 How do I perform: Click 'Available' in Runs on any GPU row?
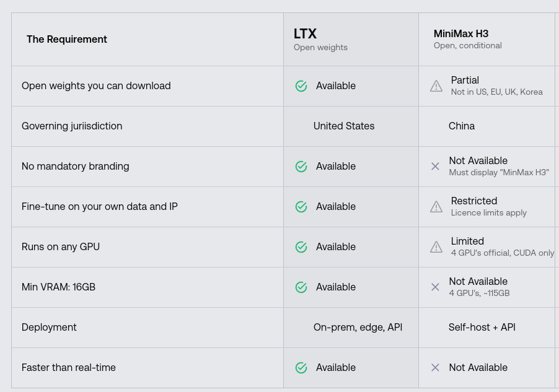point(335,247)
